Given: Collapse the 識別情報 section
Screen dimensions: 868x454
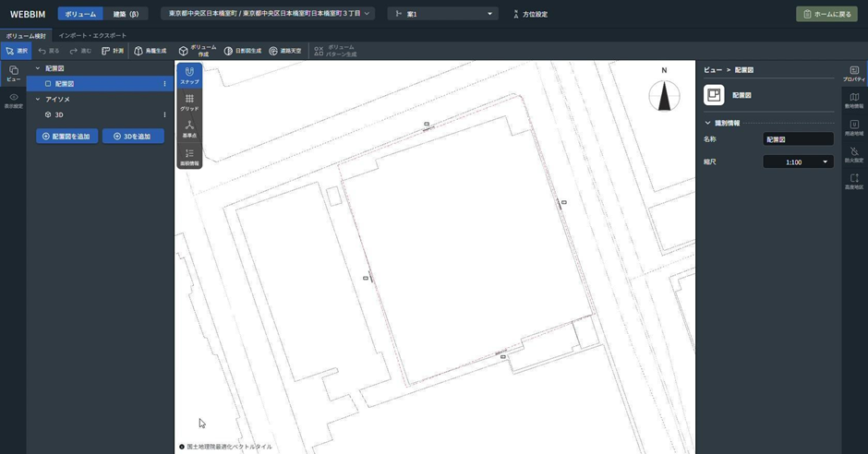Looking at the screenshot, I should pos(708,123).
